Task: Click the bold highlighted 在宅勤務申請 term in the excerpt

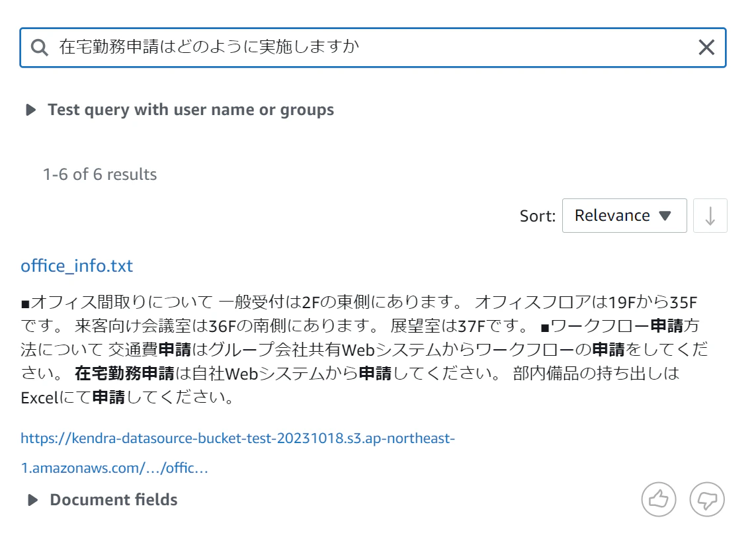Action: click(124, 373)
